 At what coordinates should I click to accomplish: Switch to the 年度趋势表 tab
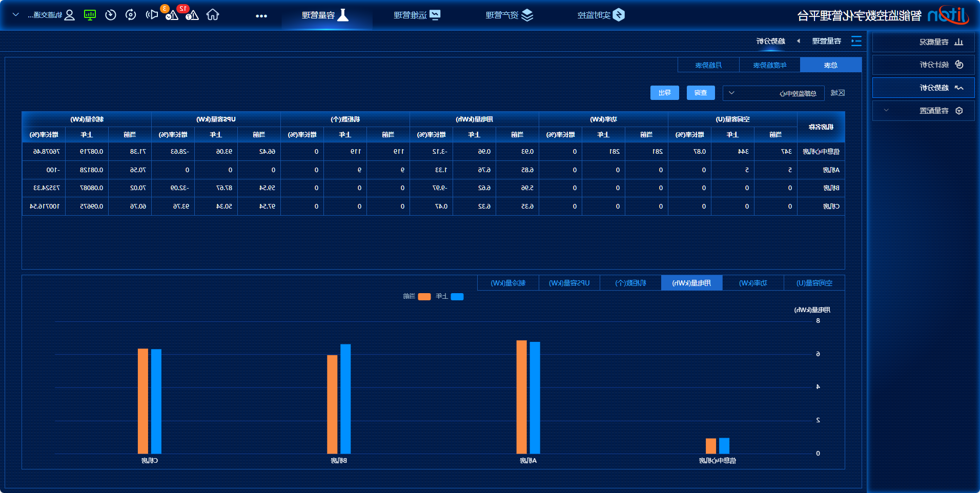[769, 65]
